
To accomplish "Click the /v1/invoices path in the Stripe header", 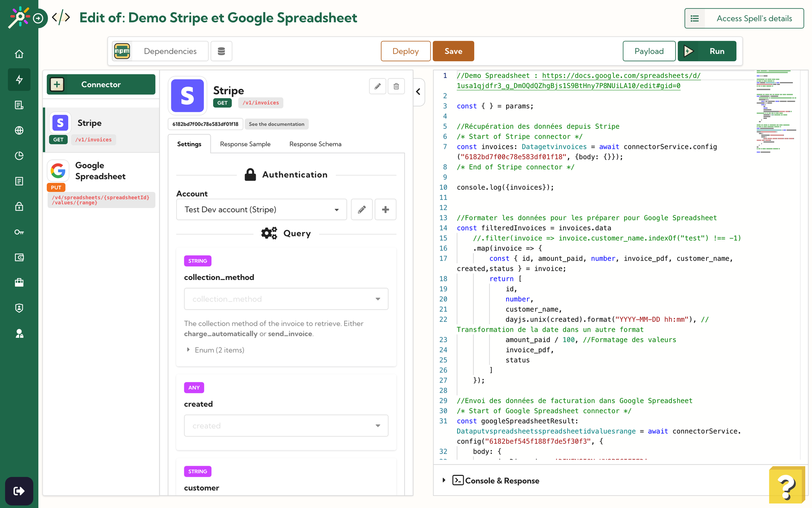I will [x=261, y=103].
